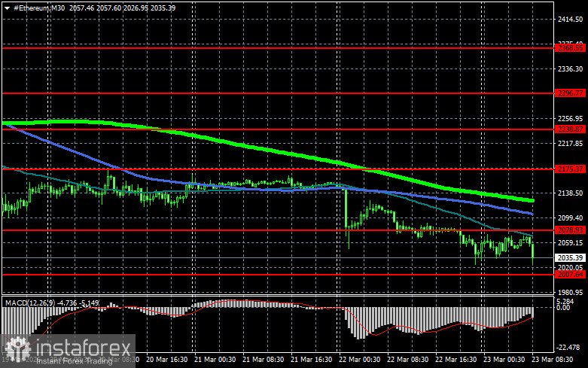Click the 2020.05 price scale value
This screenshot has width=588, height=368.
[571, 267]
